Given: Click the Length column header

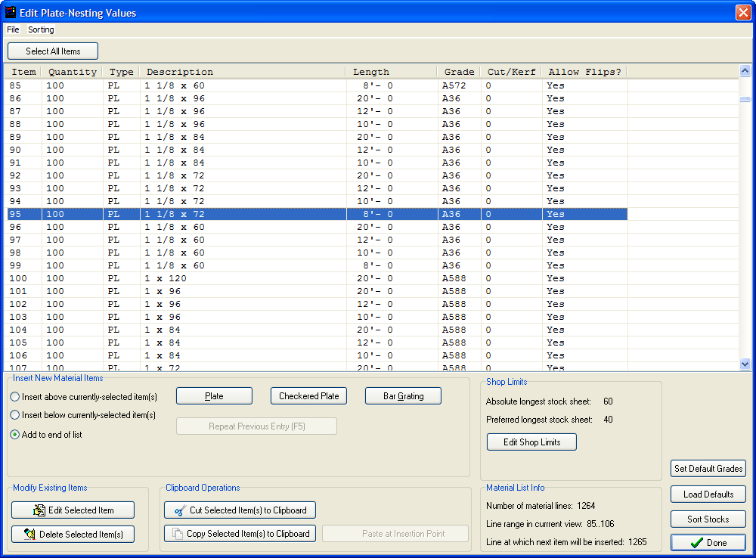Looking at the screenshot, I should (392, 72).
